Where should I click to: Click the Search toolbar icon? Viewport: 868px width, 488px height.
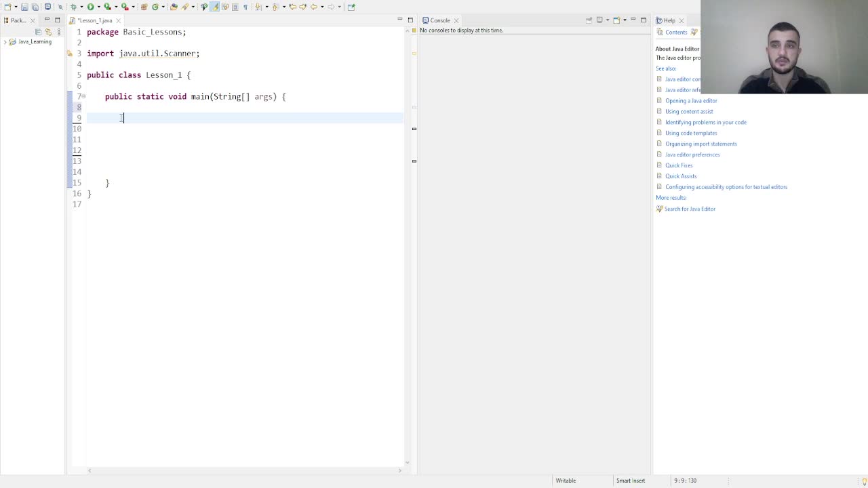(184, 7)
